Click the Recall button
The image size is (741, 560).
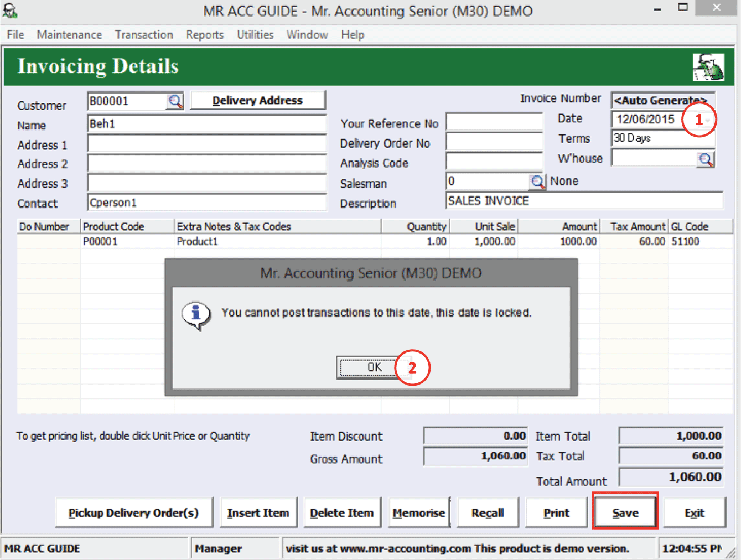coord(488,513)
